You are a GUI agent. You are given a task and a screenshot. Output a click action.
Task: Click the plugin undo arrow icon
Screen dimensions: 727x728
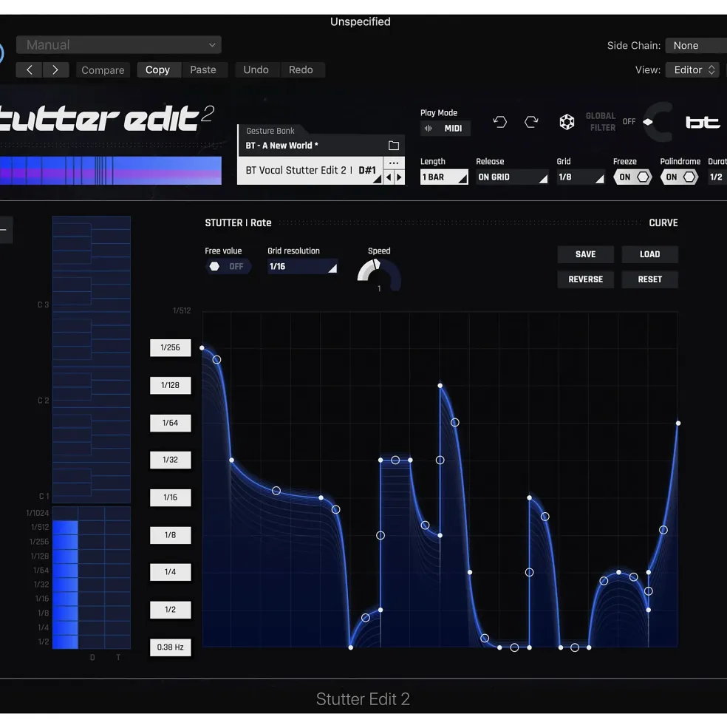[x=500, y=122]
